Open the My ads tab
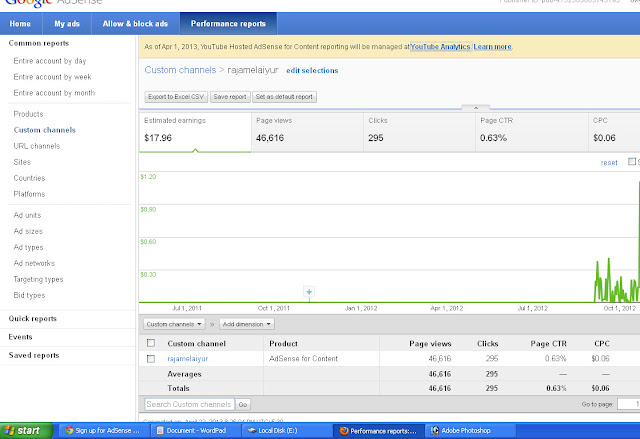The image size is (640, 439). [67, 24]
